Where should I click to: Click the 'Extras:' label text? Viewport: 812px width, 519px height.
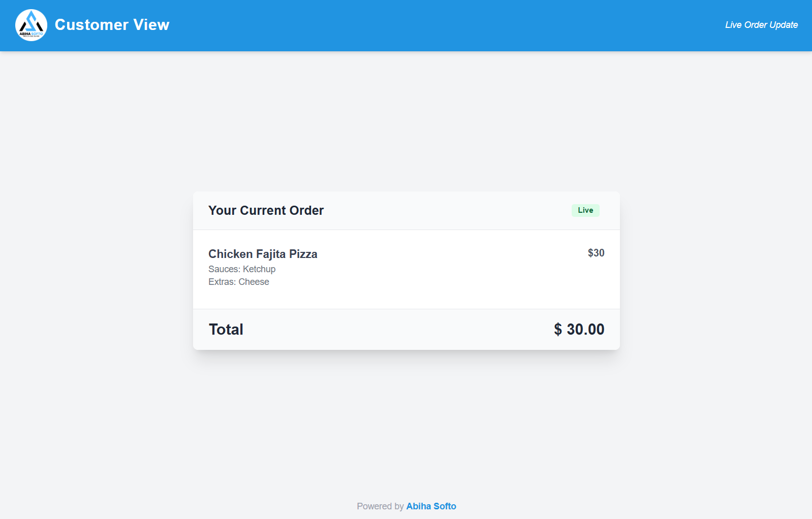[x=222, y=282]
